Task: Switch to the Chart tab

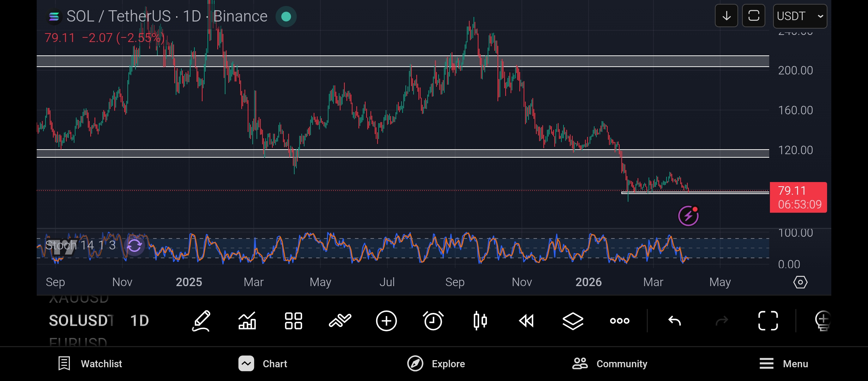Action: [263, 364]
